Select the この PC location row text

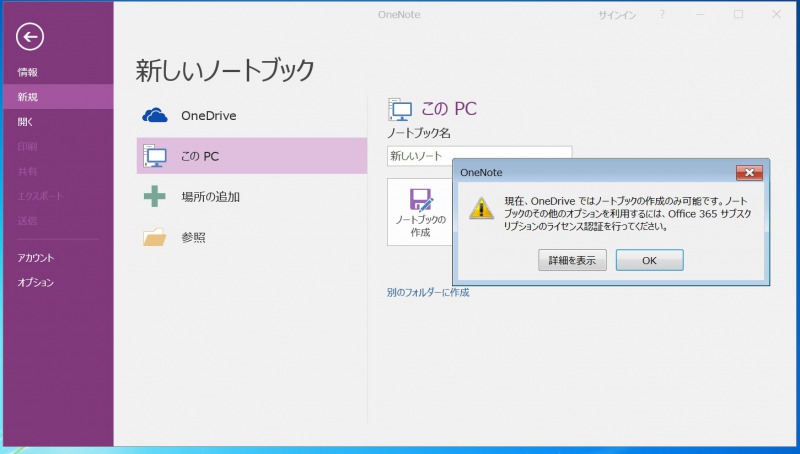click(x=200, y=156)
